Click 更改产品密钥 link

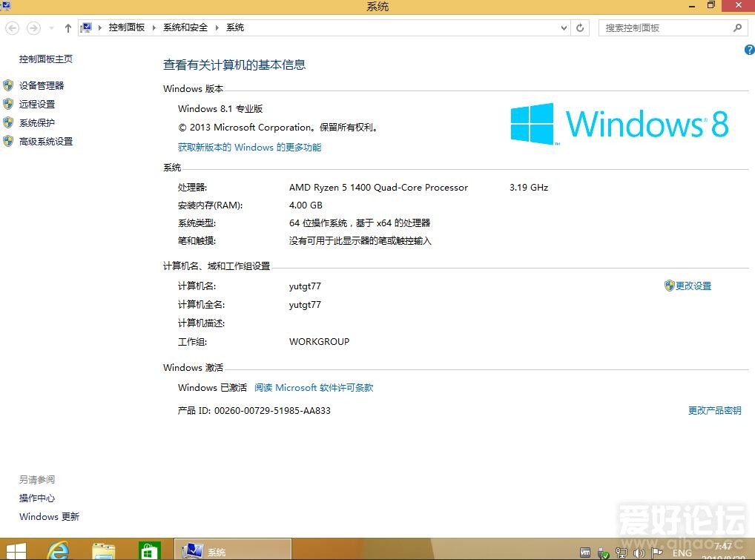714,410
